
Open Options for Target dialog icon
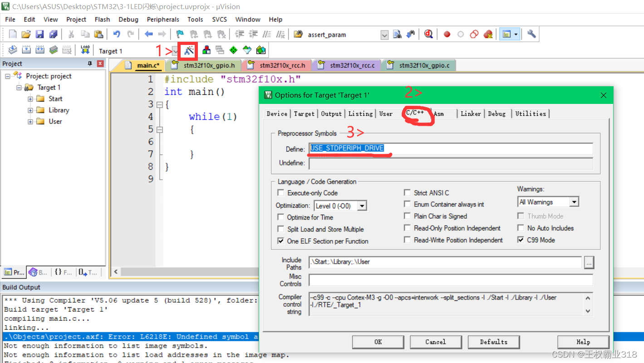pos(188,50)
